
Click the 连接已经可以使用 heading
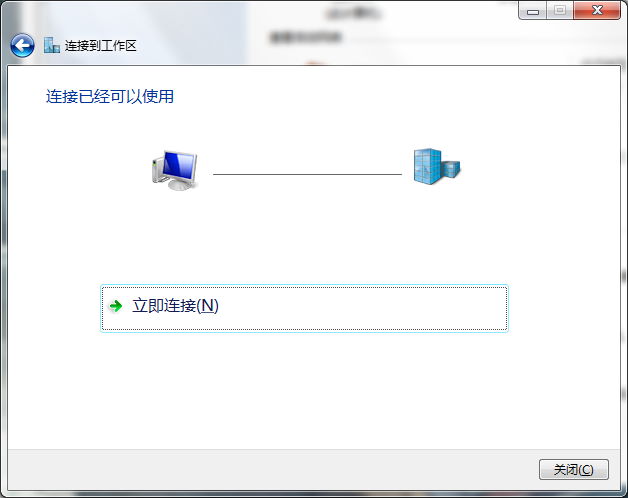click(x=110, y=97)
